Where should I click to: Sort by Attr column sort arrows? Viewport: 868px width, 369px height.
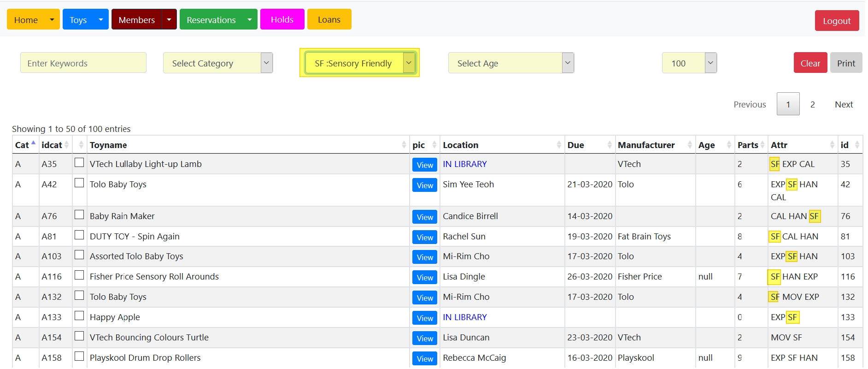(x=832, y=145)
